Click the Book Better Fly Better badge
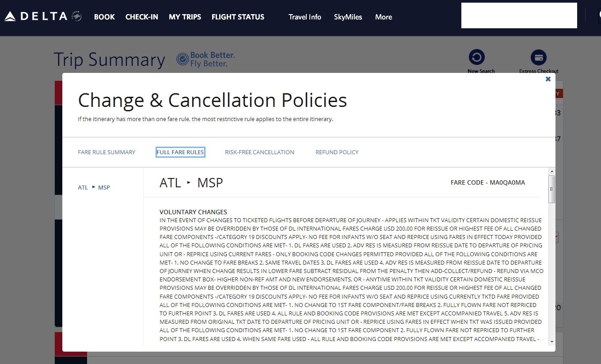 [x=205, y=59]
